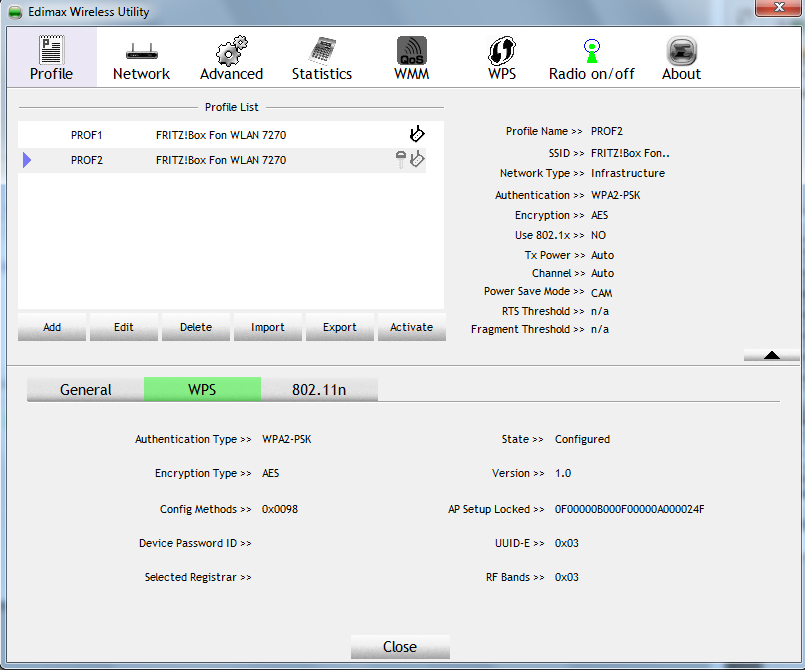Image resolution: width=805 pixels, height=670 pixels.
Task: Toggle Radio on/off antenna icon
Action: pyautogui.click(x=592, y=51)
